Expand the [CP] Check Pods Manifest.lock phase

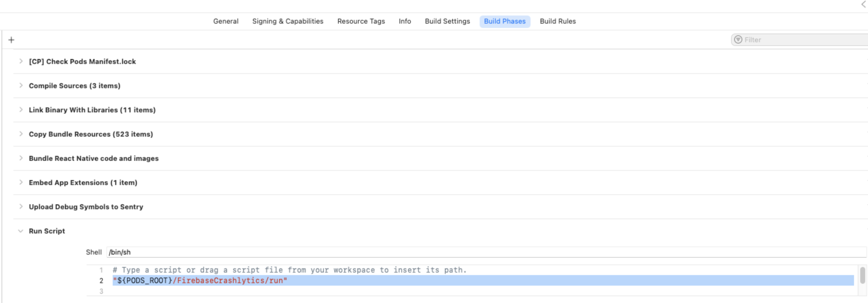pyautogui.click(x=21, y=61)
